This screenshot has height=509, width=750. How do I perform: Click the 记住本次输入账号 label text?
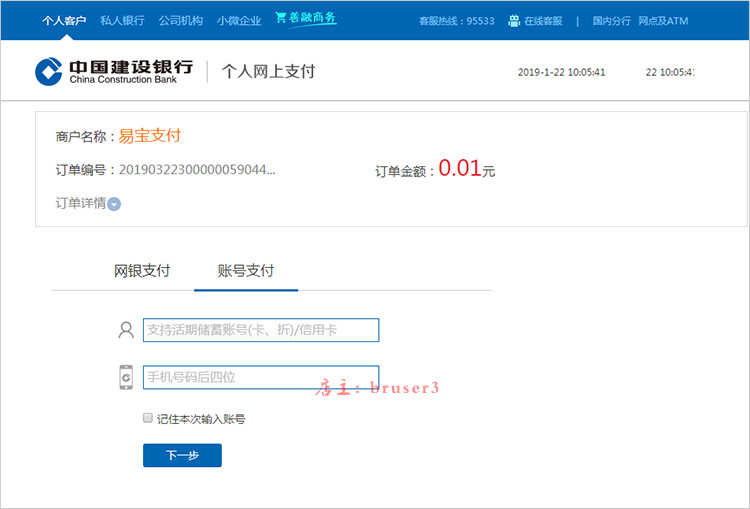pyautogui.click(x=201, y=419)
